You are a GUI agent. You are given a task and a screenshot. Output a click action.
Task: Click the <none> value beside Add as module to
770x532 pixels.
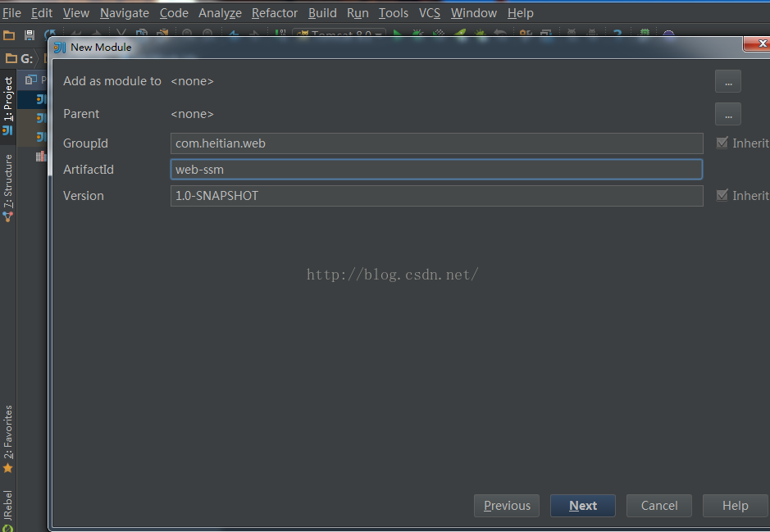[192, 81]
